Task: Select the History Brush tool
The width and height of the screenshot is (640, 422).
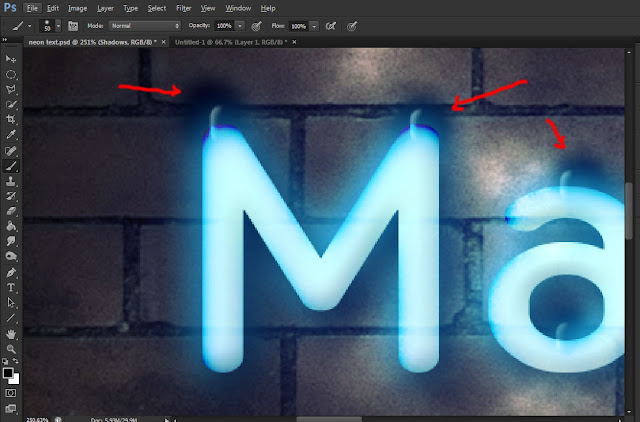Action: click(11, 196)
